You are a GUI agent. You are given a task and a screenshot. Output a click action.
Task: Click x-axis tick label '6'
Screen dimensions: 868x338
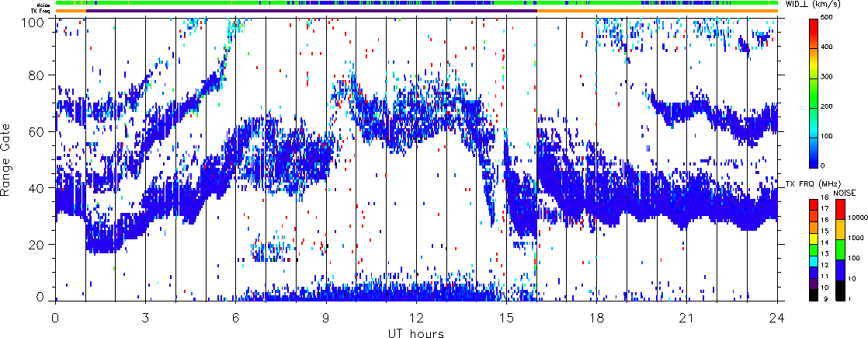[236, 318]
